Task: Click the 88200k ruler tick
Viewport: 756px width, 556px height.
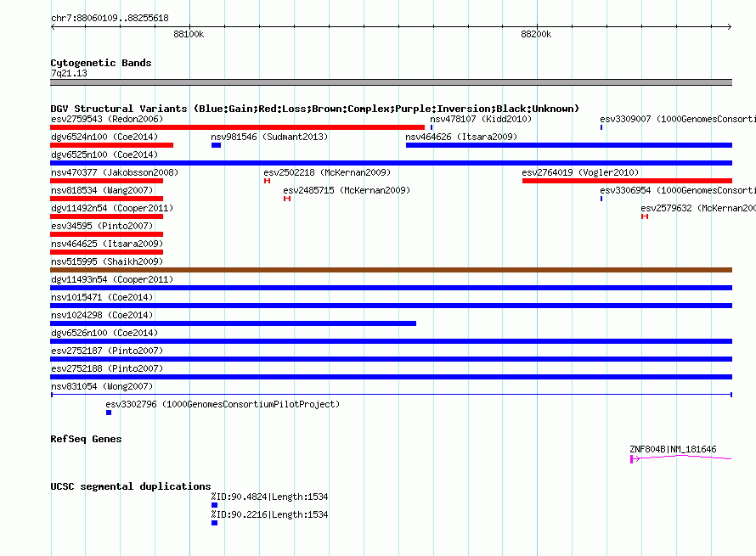Action: [537, 26]
